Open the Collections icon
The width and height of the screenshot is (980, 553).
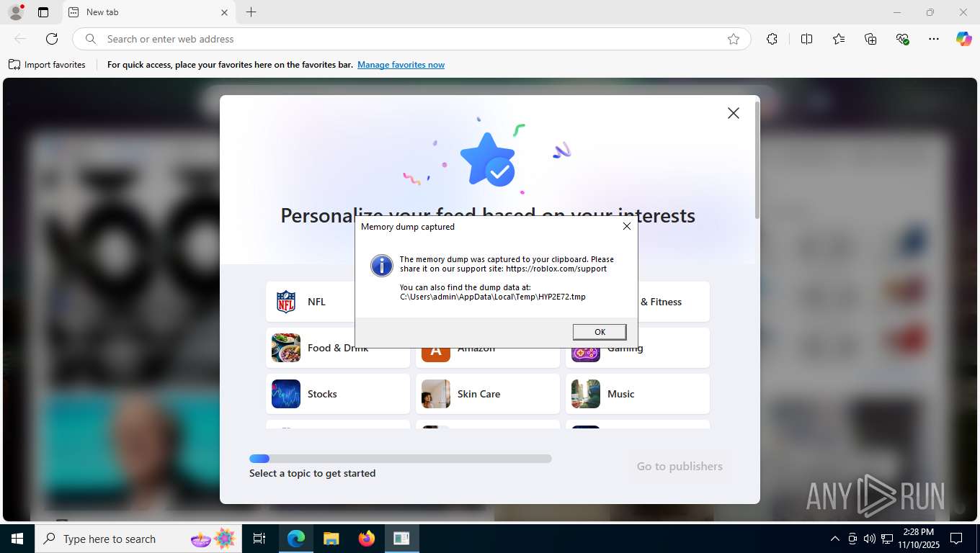(x=870, y=39)
